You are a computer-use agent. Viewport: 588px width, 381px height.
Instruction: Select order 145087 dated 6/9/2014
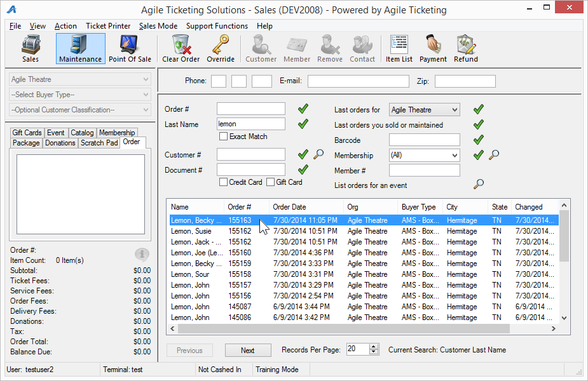[x=364, y=307]
